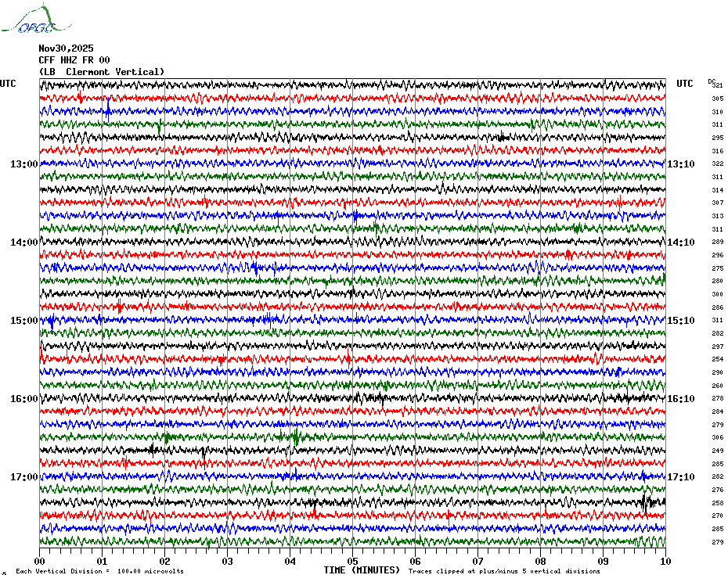Click the 15:10 time label
Image resolution: width=728 pixels, height=582 pixels.
[681, 321]
